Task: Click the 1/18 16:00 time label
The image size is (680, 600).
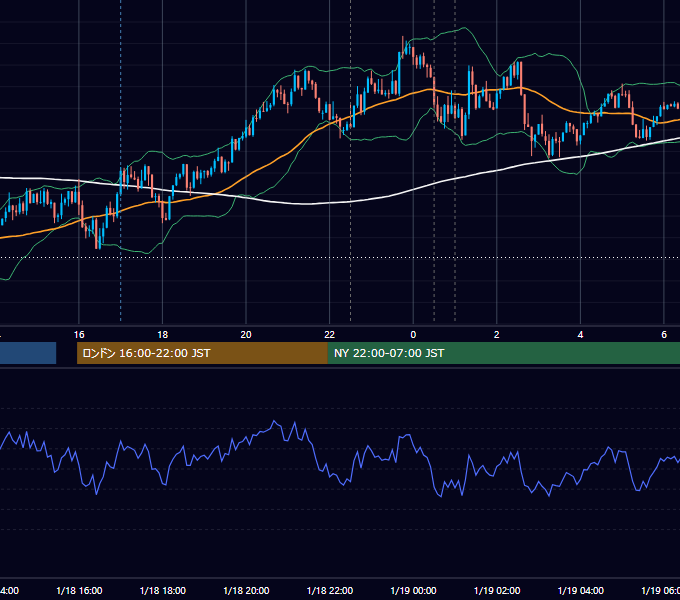Action: [x=79, y=591]
